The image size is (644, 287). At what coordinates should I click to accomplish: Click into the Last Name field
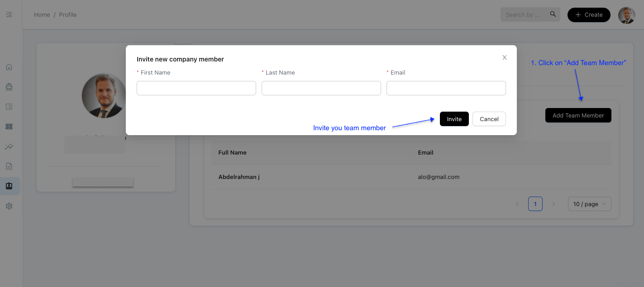pos(321,88)
